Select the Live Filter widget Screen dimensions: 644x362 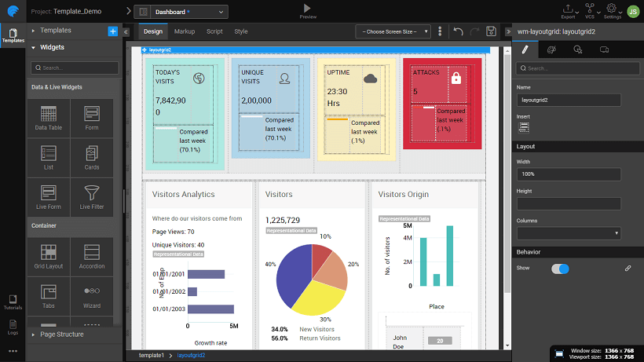click(x=92, y=197)
